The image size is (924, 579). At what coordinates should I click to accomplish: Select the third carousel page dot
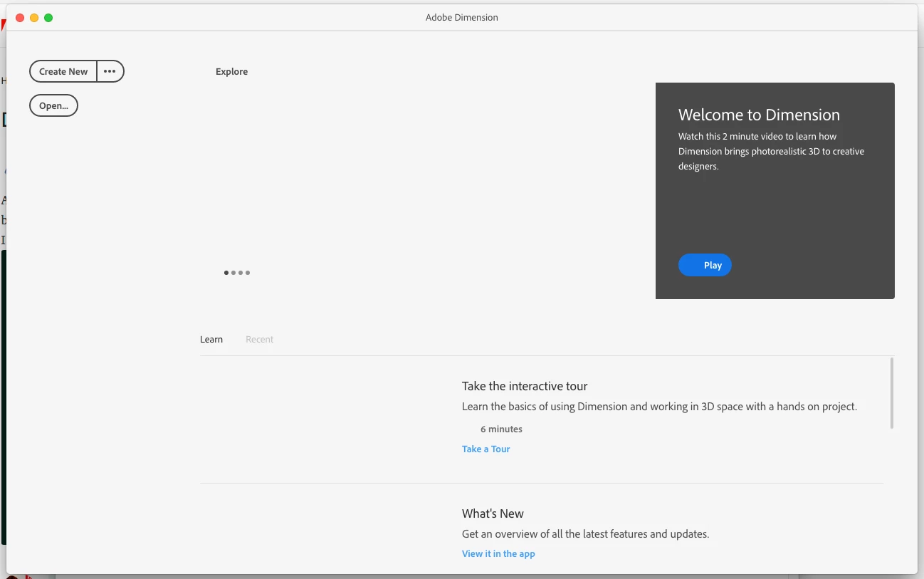coord(241,273)
